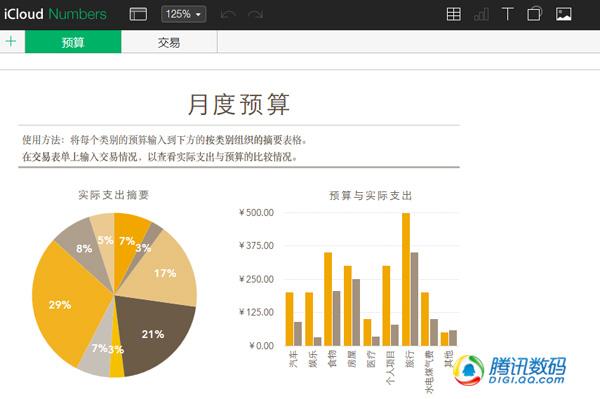
Task: Insert a shape using the shape icon
Action: click(x=534, y=14)
